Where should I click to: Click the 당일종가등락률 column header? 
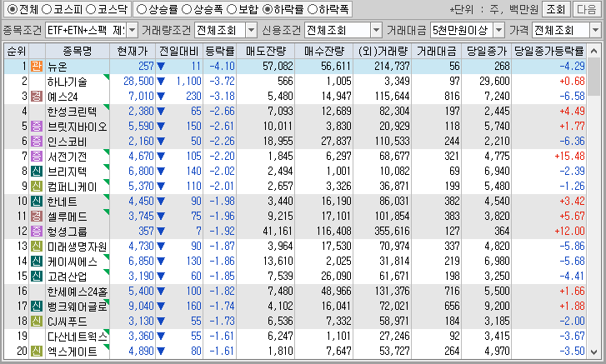click(548, 51)
